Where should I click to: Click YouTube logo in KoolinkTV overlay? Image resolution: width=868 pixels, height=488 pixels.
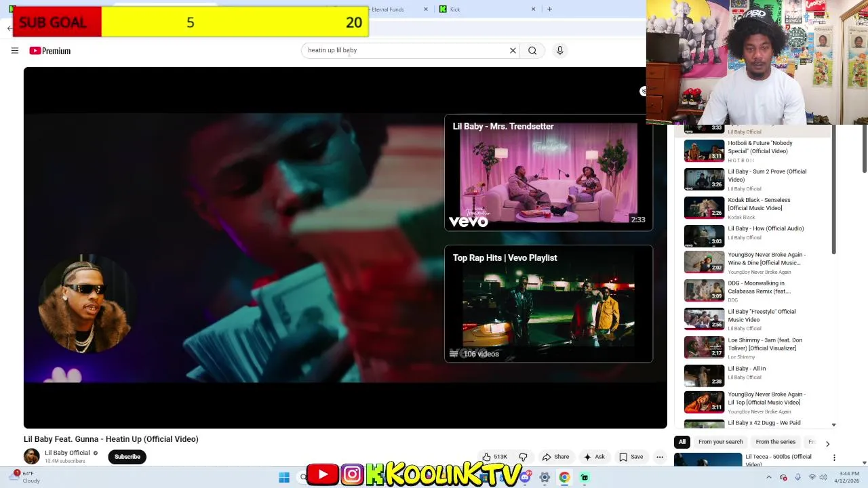(x=323, y=474)
